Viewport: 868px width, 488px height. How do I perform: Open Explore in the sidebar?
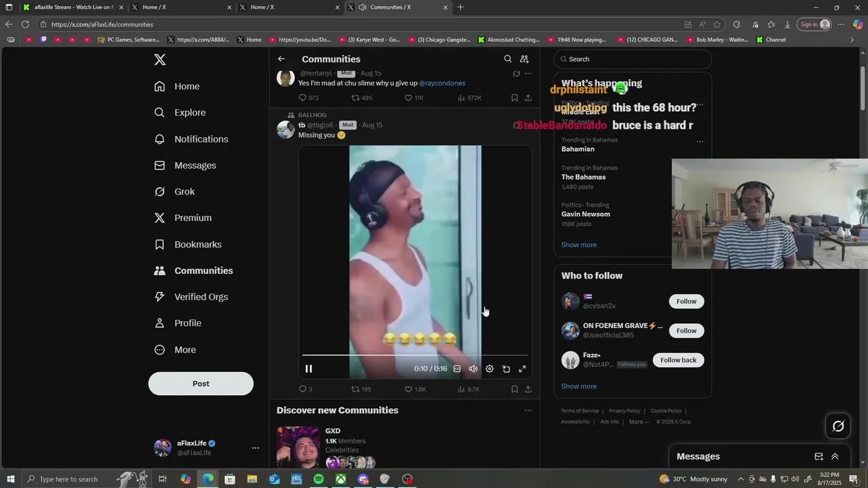point(180,113)
